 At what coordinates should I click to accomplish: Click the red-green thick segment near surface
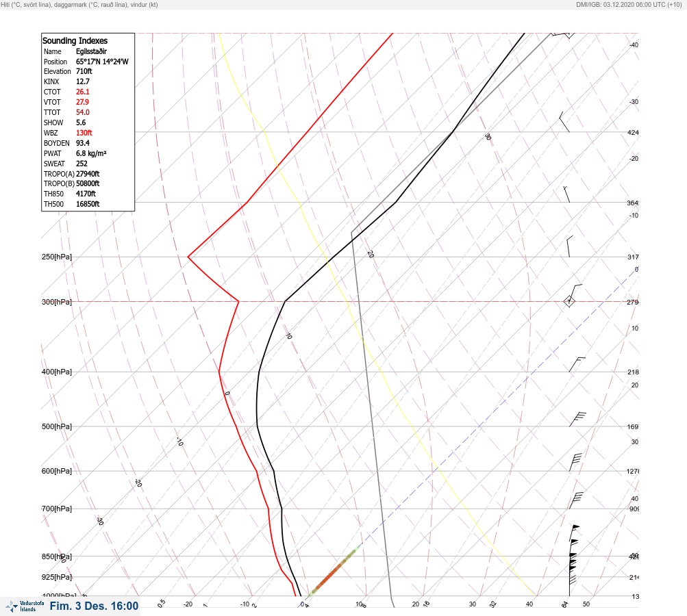click(x=334, y=571)
